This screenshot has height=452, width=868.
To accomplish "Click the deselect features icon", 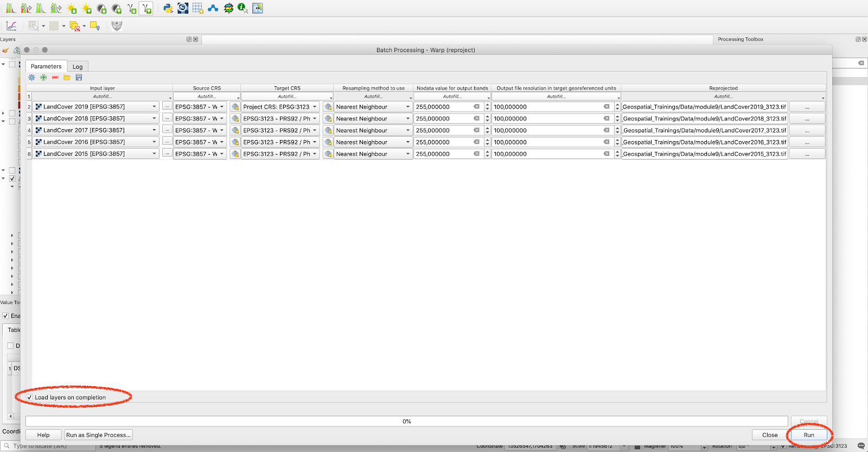I will click(75, 26).
